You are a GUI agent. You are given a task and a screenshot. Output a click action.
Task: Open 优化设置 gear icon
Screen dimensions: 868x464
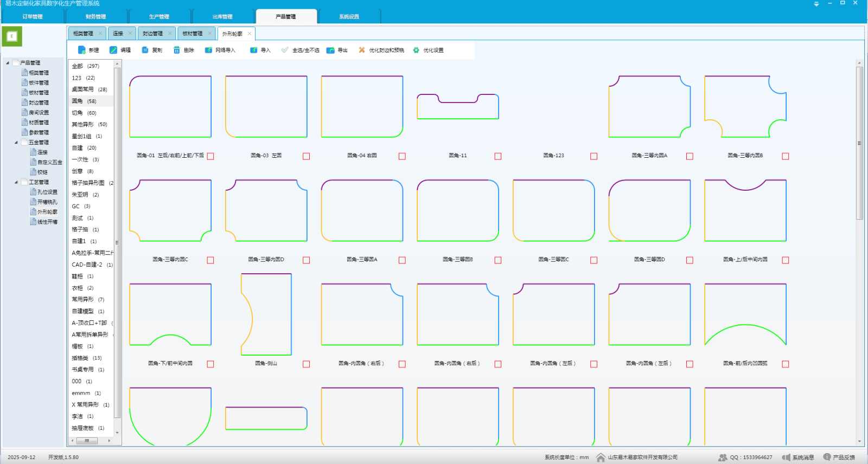416,50
